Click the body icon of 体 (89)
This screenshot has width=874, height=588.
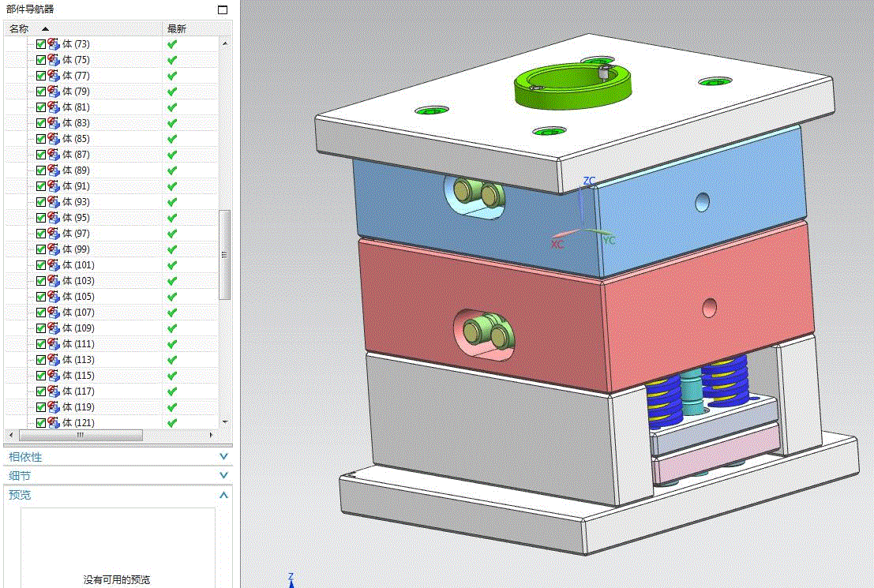[x=54, y=170]
